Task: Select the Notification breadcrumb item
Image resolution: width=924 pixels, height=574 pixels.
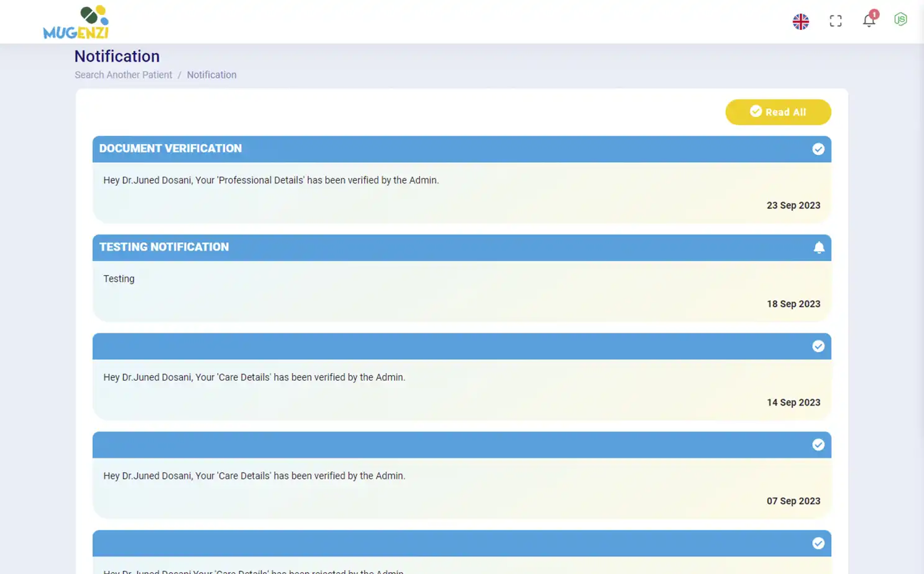Action: (211, 75)
